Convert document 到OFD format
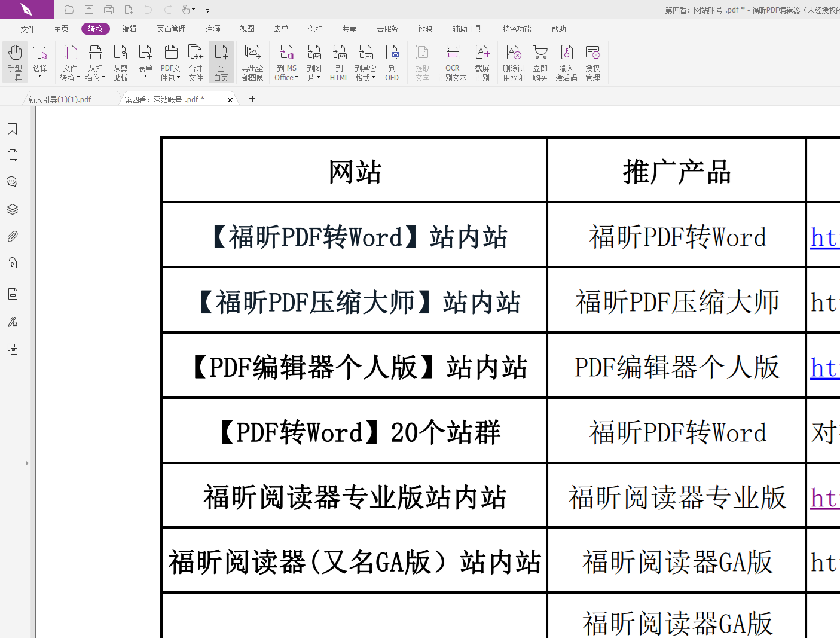The width and height of the screenshot is (840, 638). 392,62
